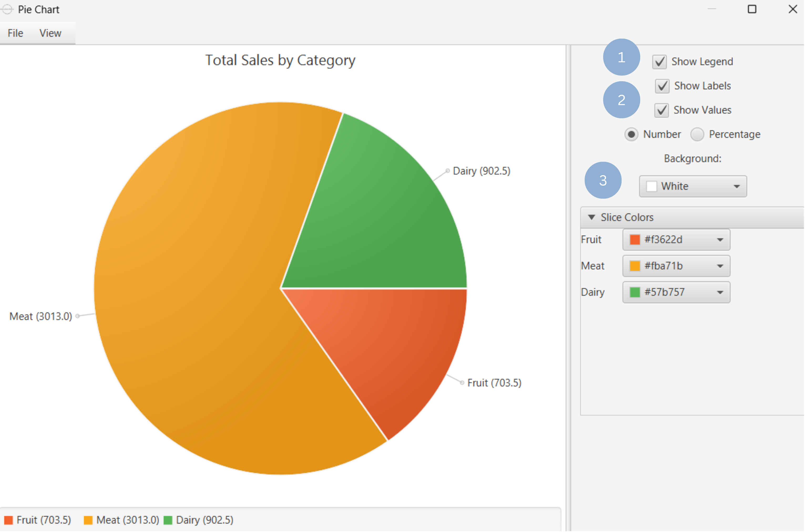Uncheck the Show Labels option
Image resolution: width=805 pixels, height=532 pixels.
(662, 86)
